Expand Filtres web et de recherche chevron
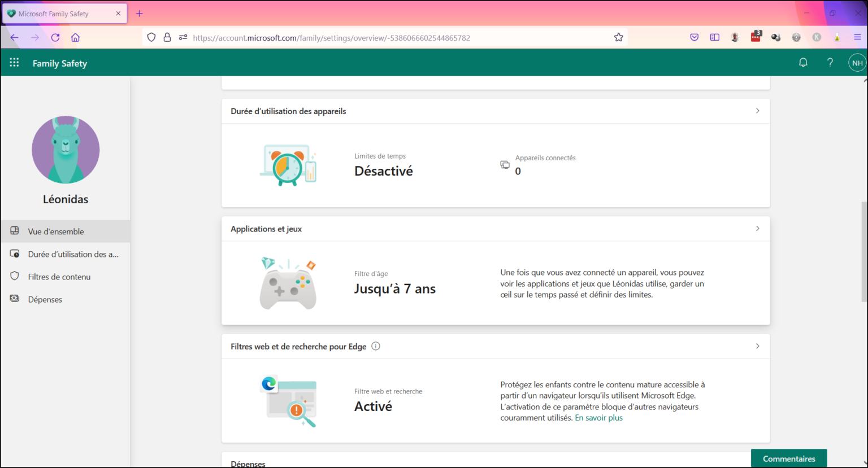This screenshot has height=468, width=868. [x=757, y=346]
